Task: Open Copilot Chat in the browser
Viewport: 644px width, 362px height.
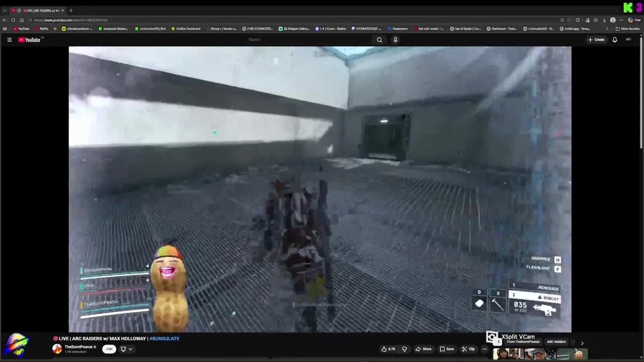Action: pos(634,20)
